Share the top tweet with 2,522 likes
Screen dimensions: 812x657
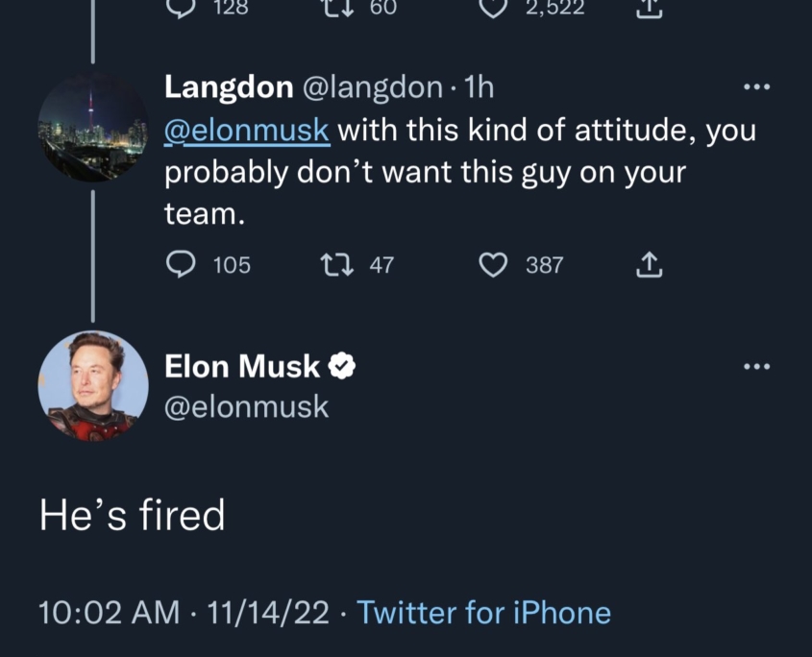[x=650, y=9]
